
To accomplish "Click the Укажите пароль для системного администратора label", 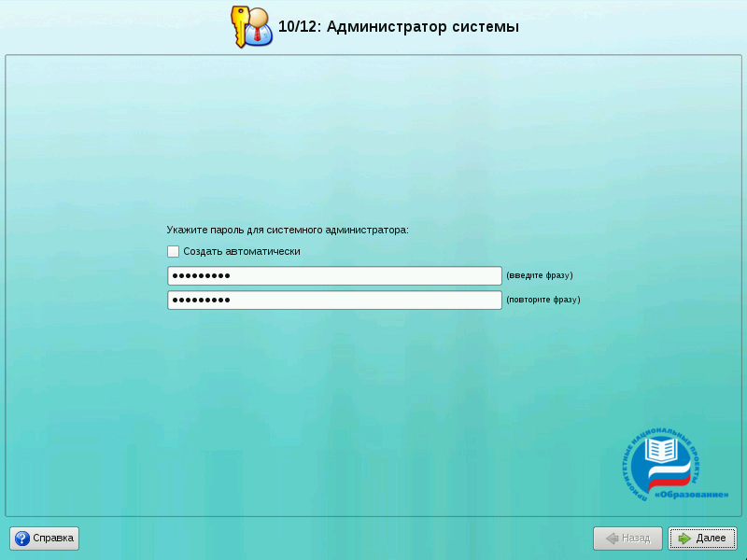I will click(x=288, y=229).
